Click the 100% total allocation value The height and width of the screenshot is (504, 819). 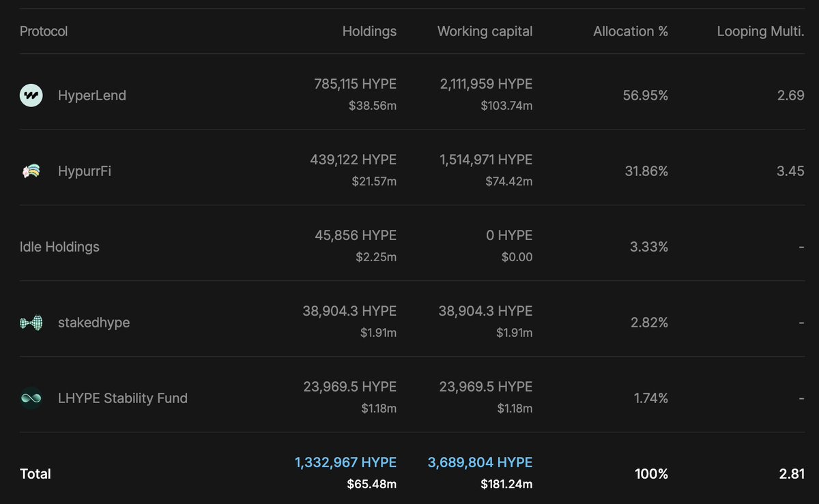tap(653, 474)
